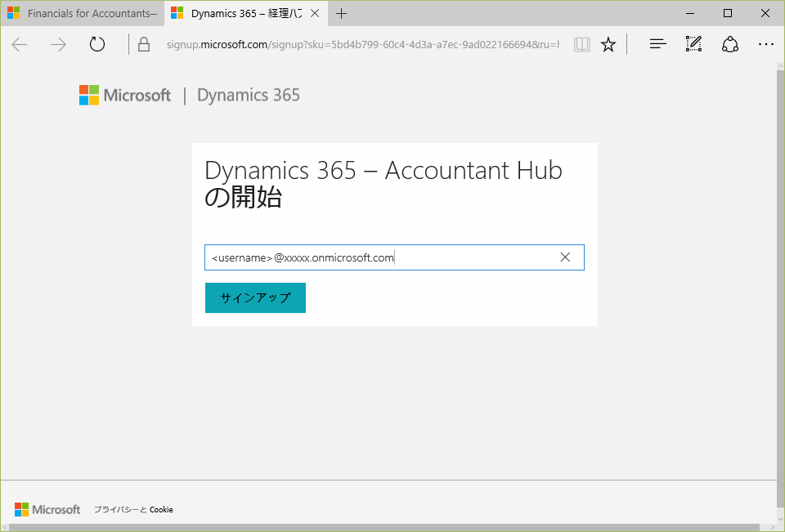Open a new browser tab
785x532 pixels.
coord(342,14)
